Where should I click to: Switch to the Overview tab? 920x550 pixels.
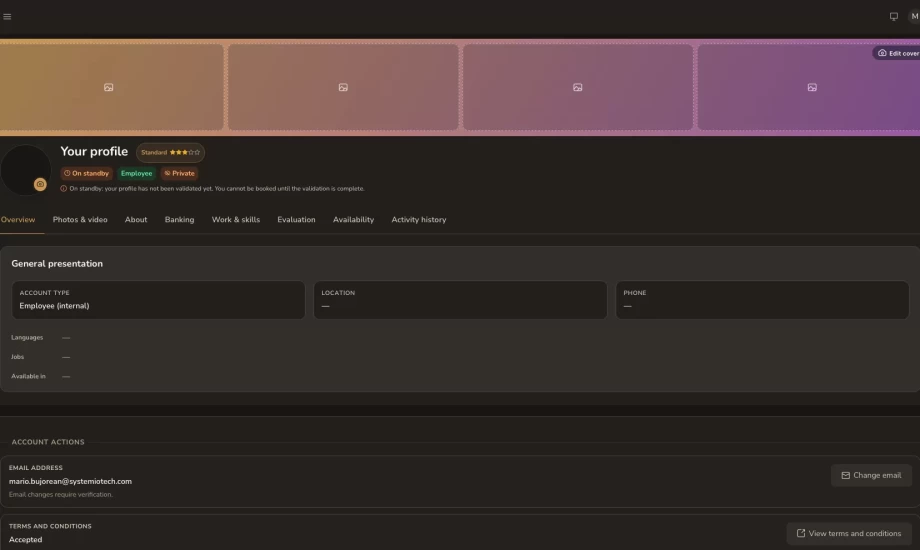point(18,220)
